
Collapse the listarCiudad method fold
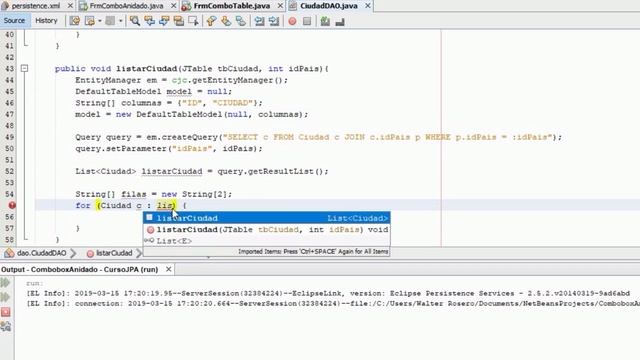coord(24,68)
